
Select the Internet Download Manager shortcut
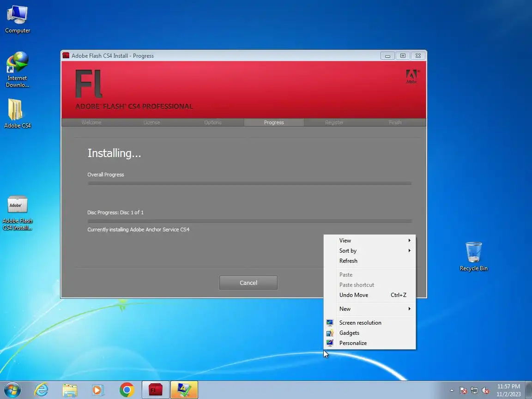[x=17, y=70]
